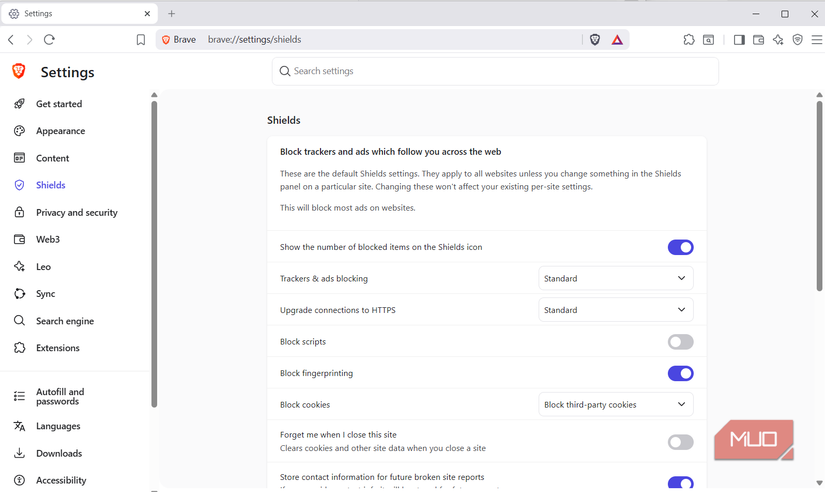Click the main page vertical scrollbar thumb
Screen dimensions: 825x492
pyautogui.click(x=819, y=196)
